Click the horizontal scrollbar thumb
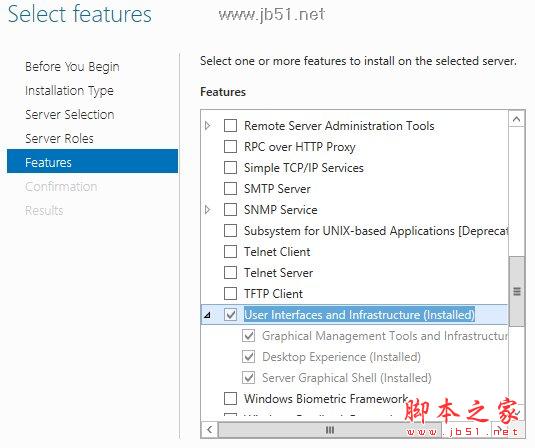Screen dimensions: 535x448 [330, 430]
